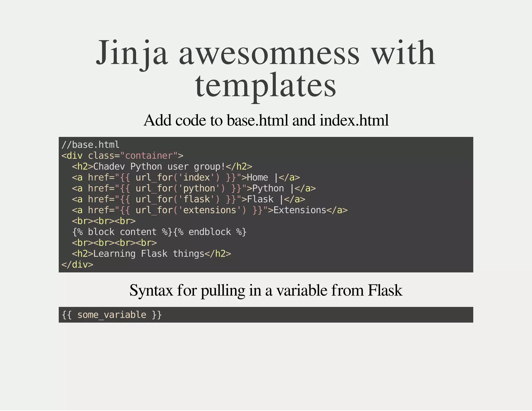This screenshot has height=411, width=532.
Task: Click the url_for('extensions') Extensions link line
Action: pyautogui.click(x=210, y=210)
